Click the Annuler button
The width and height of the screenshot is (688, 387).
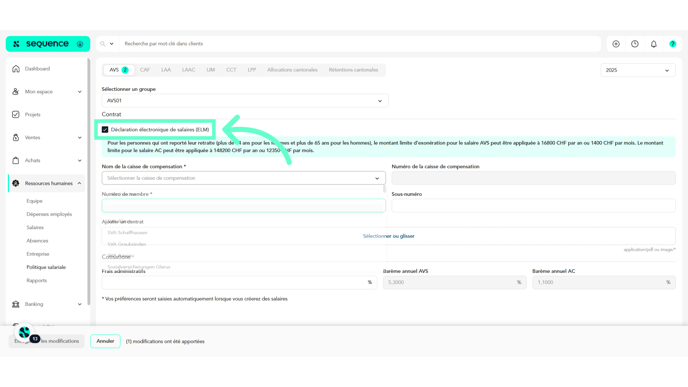point(105,341)
